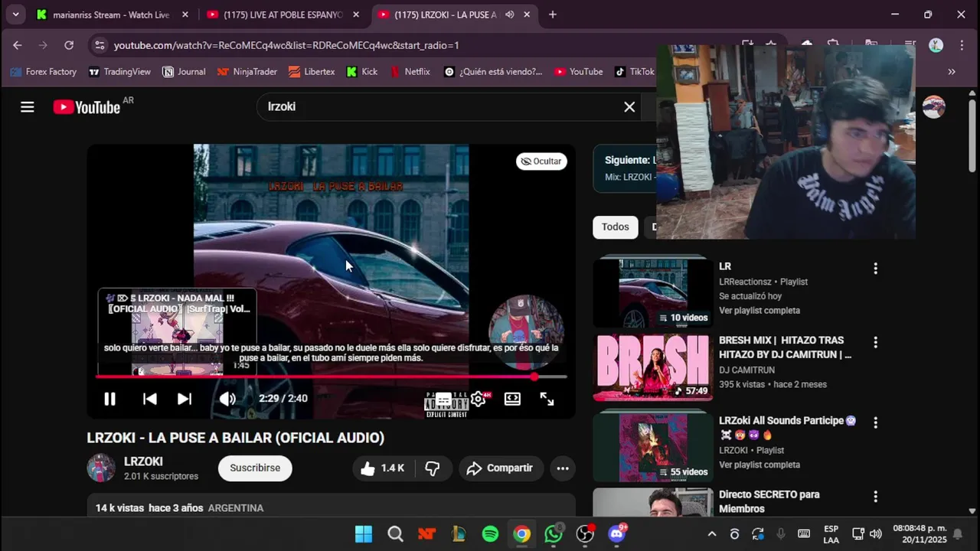The image size is (980, 551).
Task: Open player settings gear
Action: click(479, 399)
